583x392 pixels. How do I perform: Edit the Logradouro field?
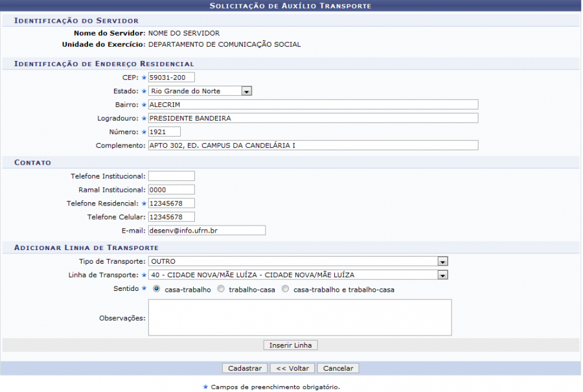coord(313,118)
